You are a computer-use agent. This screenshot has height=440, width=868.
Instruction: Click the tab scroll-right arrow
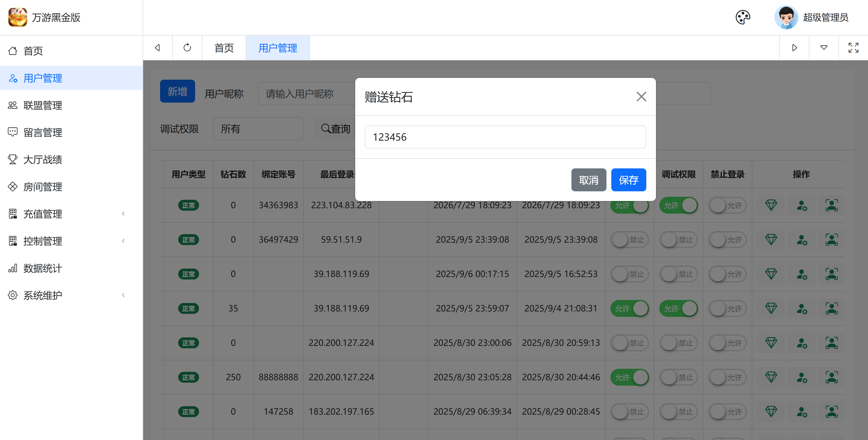[x=794, y=48]
